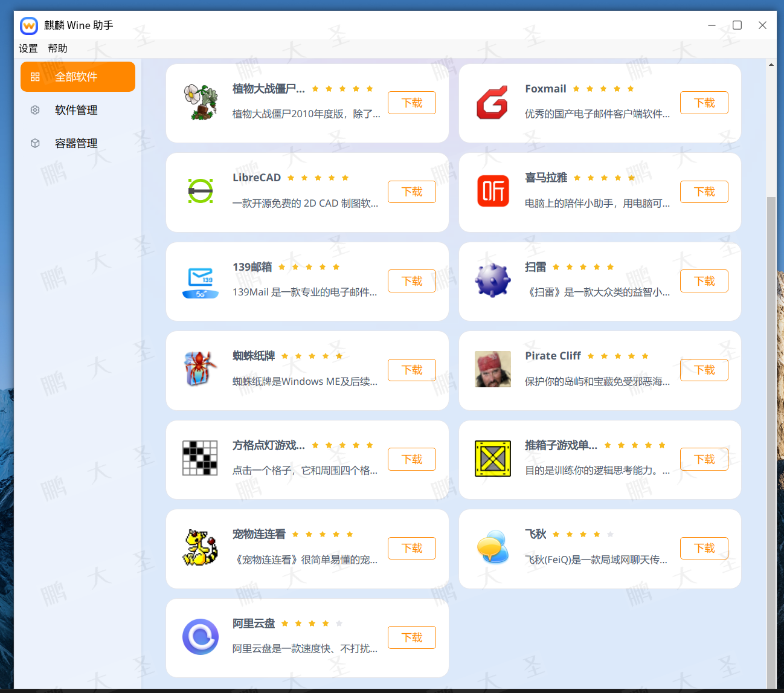Open the 设置 menu

pyautogui.click(x=28, y=48)
